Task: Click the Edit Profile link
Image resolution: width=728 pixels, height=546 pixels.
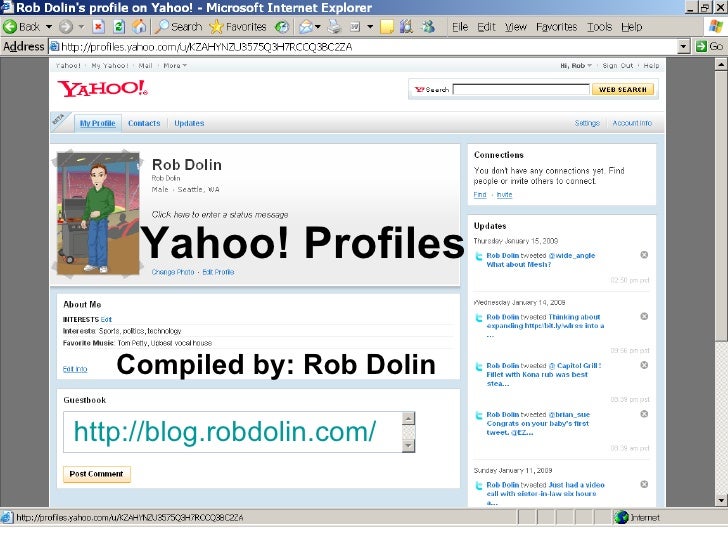Action: [218, 272]
